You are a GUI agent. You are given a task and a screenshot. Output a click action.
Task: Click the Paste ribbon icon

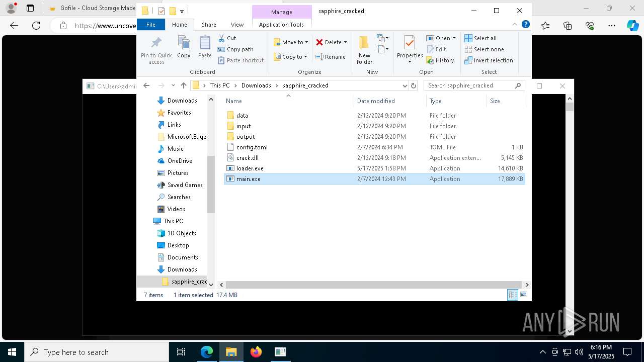click(x=205, y=47)
